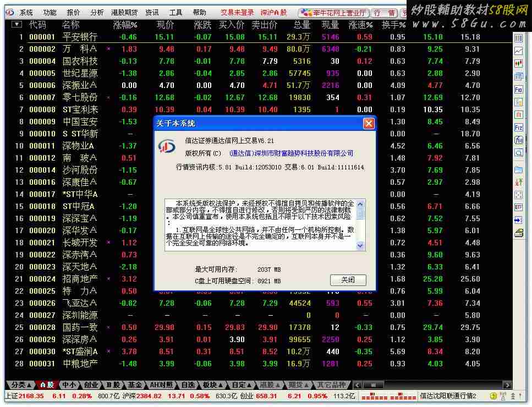532x407 pixels.
Task: Click the dotted selection frame icon
Action: coord(518,195)
